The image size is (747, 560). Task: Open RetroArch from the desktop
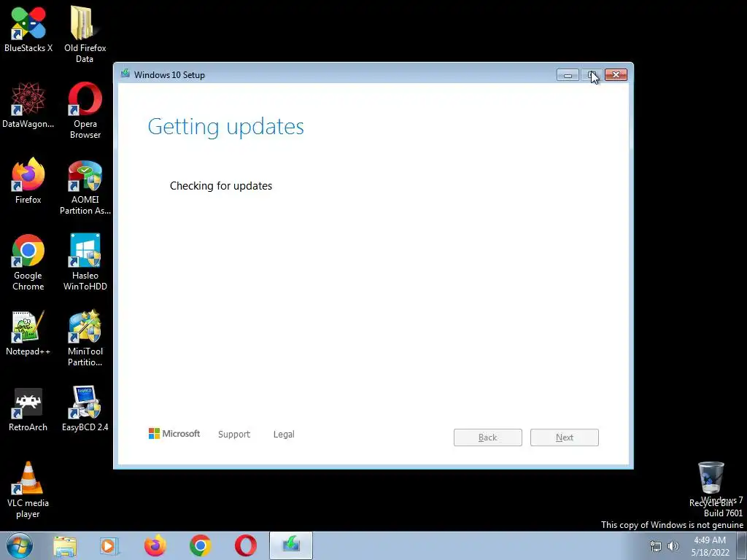click(x=28, y=410)
